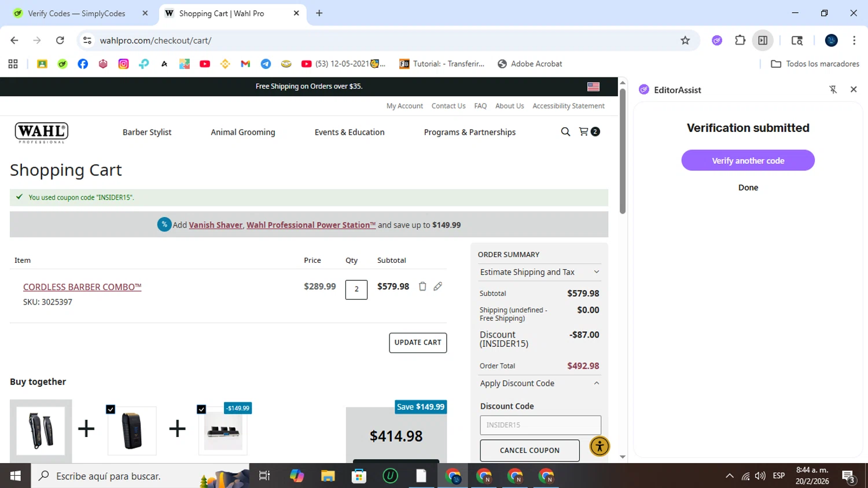Click Verify another code button

click(748, 160)
